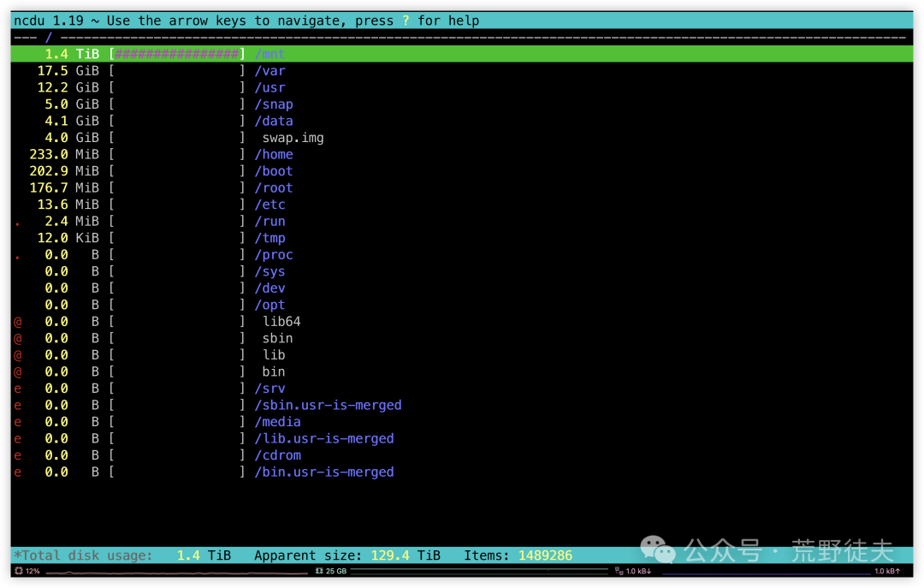
Task: Click the @ symlink flag beside lib64
Action: [18, 322]
